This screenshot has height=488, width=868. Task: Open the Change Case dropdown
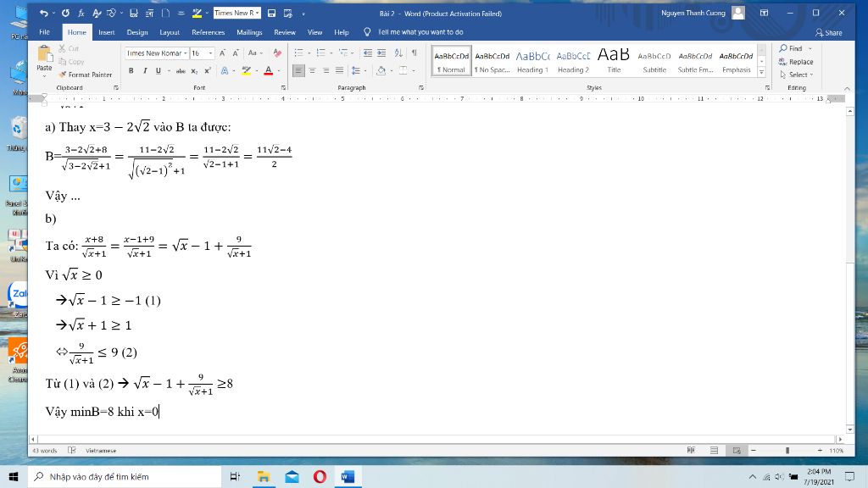tap(254, 53)
